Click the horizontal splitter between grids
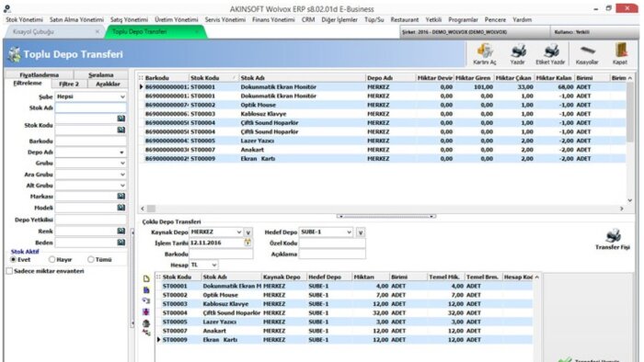Screen dimensions: 644x362 pyautogui.click(x=386, y=216)
